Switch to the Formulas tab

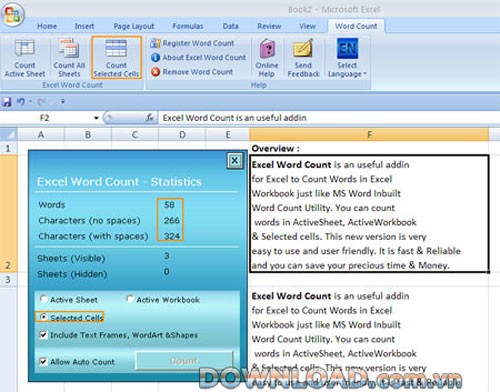[x=188, y=26]
